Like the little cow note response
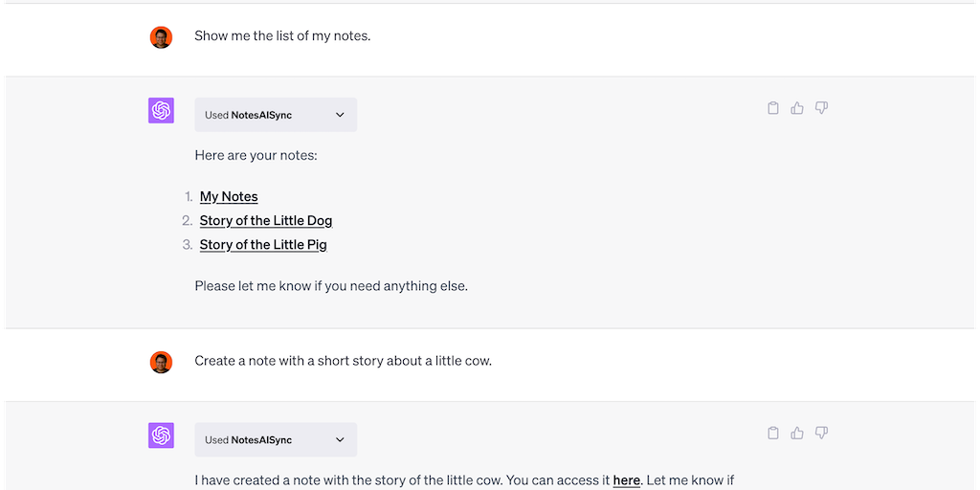The width and height of the screenshot is (980, 490). (x=797, y=434)
